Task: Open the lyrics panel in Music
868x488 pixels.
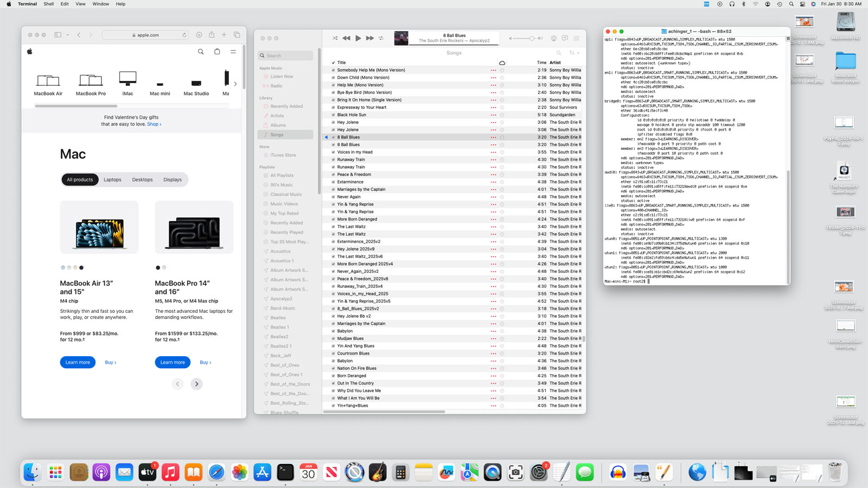Action: tap(565, 38)
